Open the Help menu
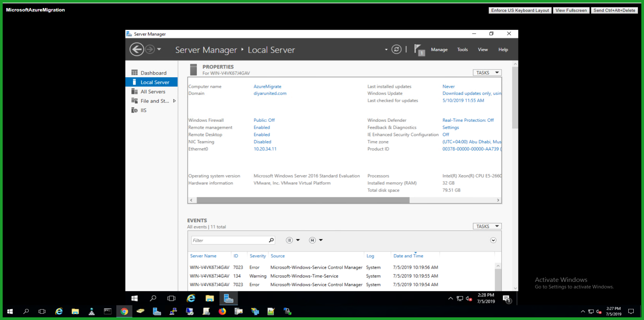This screenshot has height=320, width=644. tap(503, 49)
